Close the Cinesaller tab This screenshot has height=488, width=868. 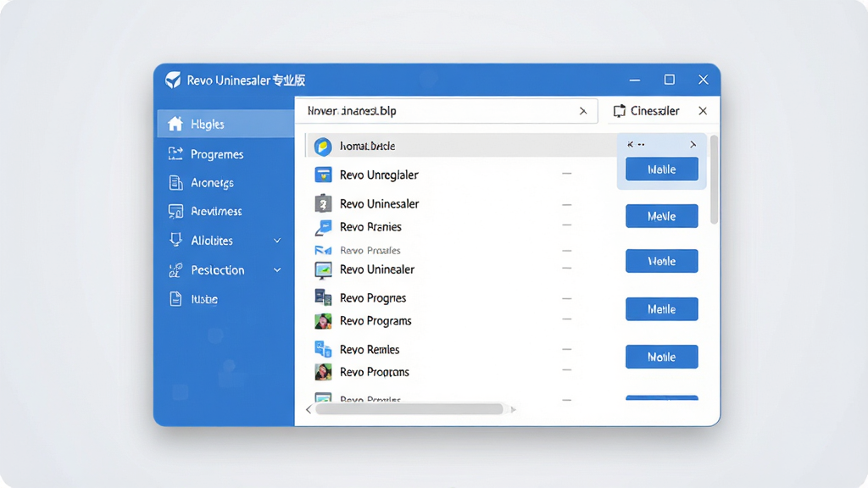point(703,111)
